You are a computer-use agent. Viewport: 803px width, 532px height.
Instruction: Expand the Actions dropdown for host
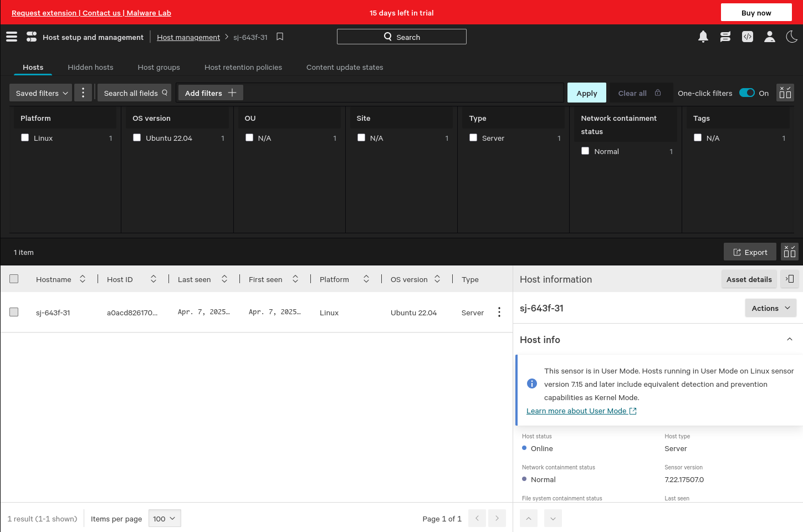pos(770,308)
